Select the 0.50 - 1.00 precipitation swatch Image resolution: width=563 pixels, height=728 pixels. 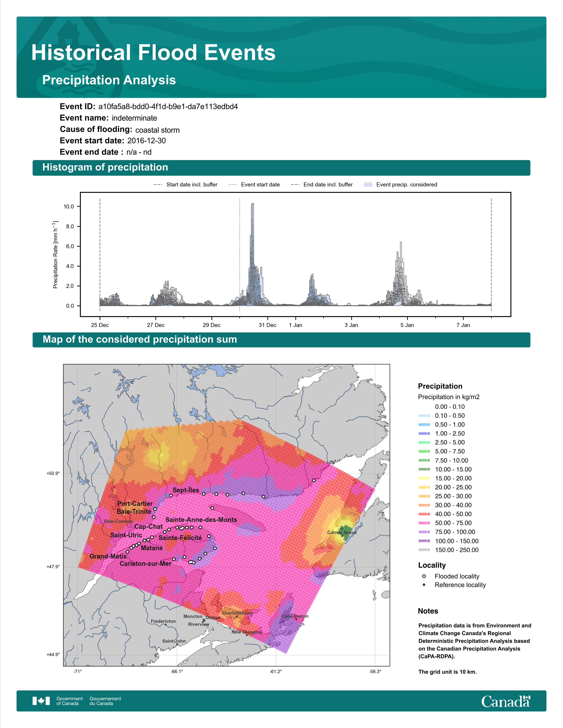[x=424, y=425]
